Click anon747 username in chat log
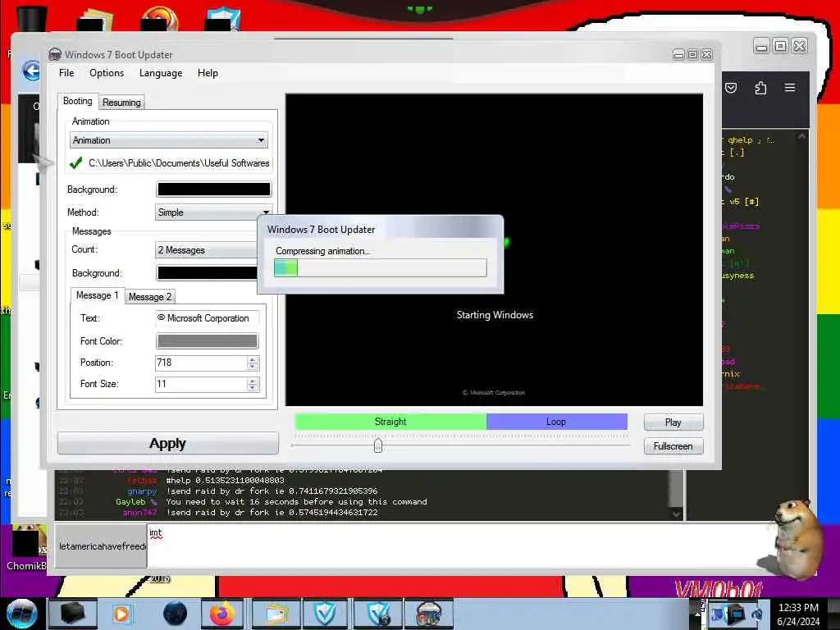Image resolution: width=840 pixels, height=630 pixels. coord(139,513)
